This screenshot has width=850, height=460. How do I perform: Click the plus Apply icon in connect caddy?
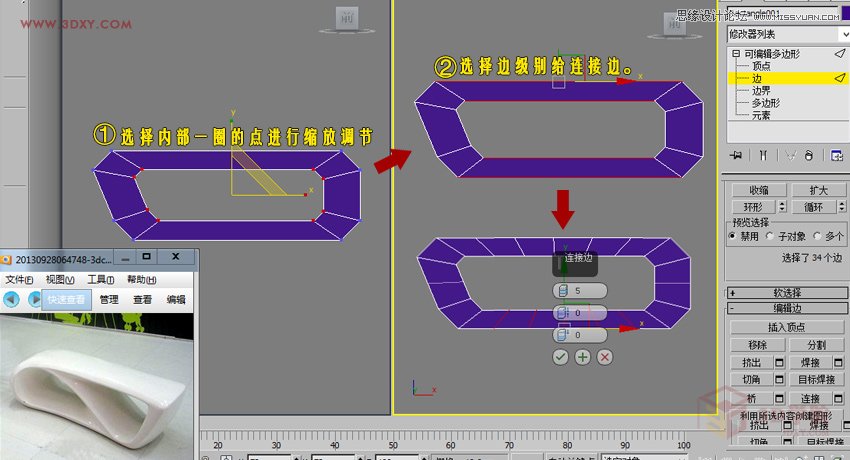(582, 356)
